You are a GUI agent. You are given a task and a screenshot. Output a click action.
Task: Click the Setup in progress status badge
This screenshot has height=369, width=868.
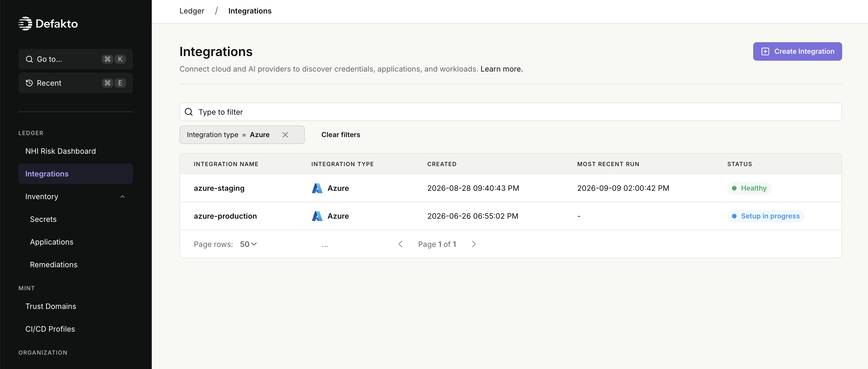766,216
